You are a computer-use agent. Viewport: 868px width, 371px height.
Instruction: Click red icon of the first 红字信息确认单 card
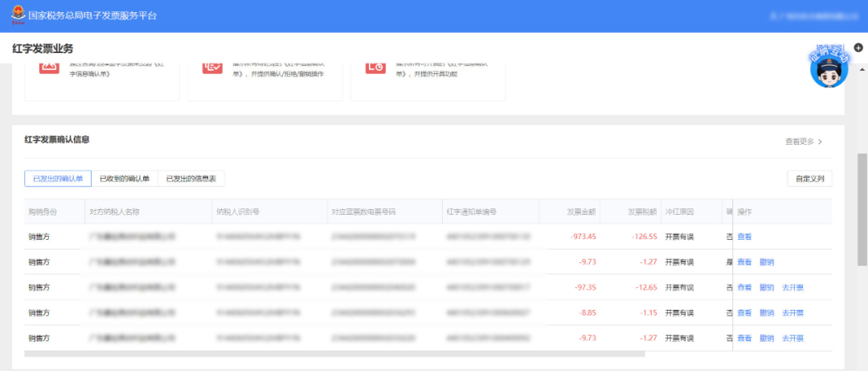49,67
